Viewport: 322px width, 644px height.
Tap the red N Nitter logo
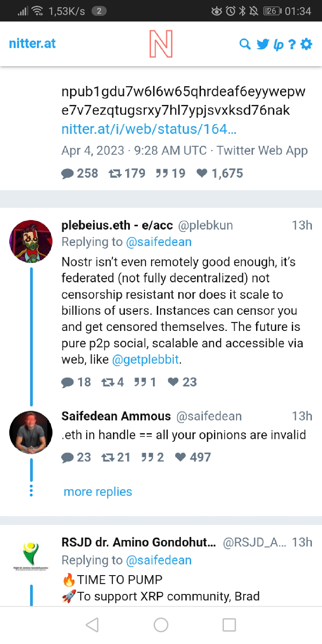coord(161,44)
